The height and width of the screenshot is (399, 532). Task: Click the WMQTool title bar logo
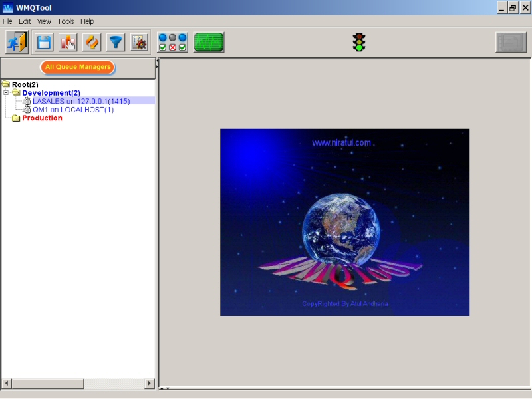[x=7, y=7]
